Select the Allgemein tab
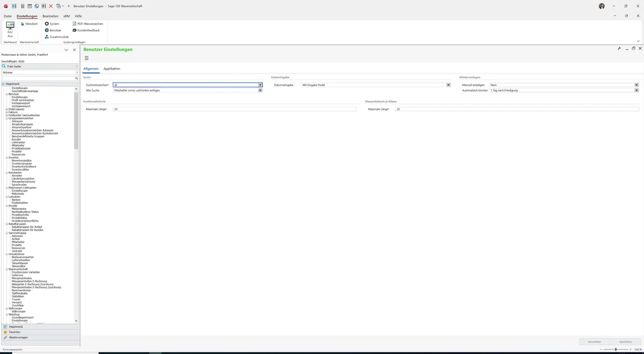 91,69
